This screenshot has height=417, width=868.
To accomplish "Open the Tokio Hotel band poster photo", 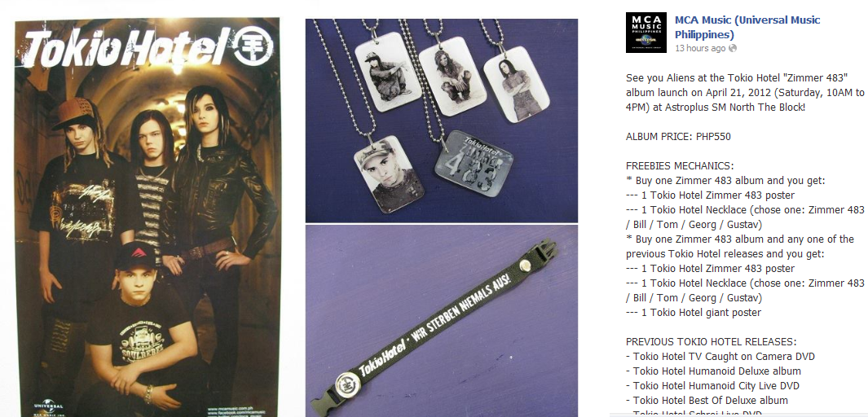I will point(148,217).
